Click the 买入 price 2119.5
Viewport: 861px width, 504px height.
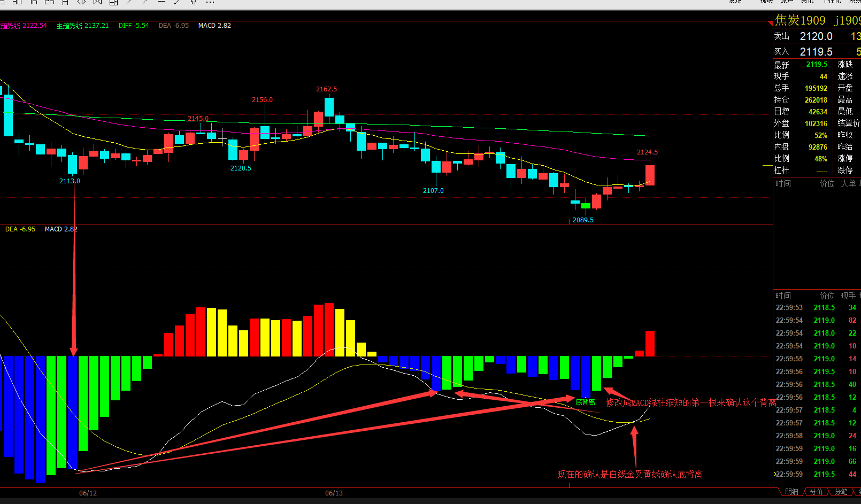pyautogui.click(x=816, y=52)
